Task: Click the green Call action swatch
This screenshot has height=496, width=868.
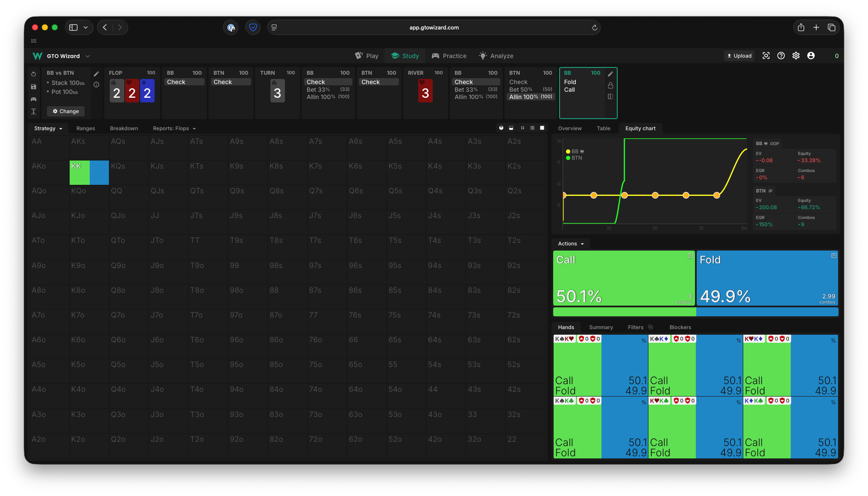Action: (x=624, y=278)
